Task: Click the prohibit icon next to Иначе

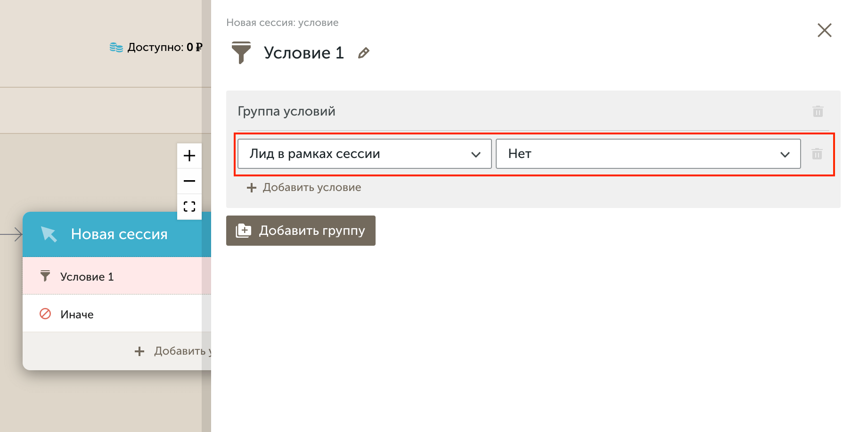Action: [x=45, y=314]
